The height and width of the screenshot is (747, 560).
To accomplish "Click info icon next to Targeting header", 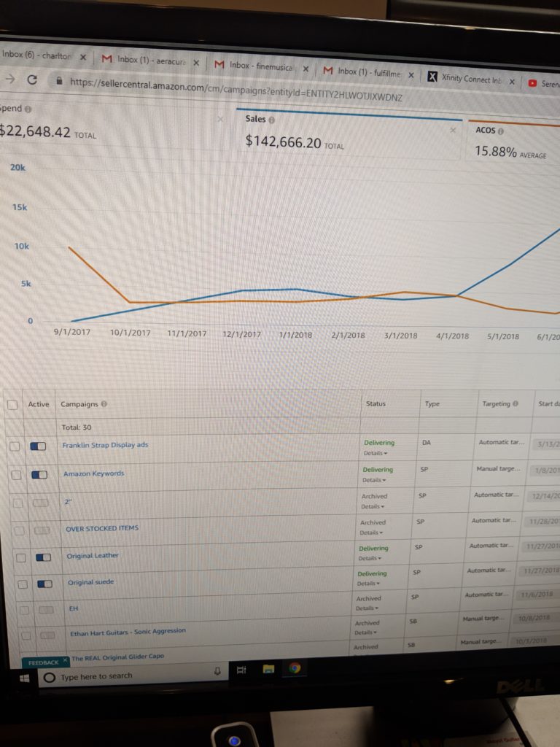I will click(515, 403).
